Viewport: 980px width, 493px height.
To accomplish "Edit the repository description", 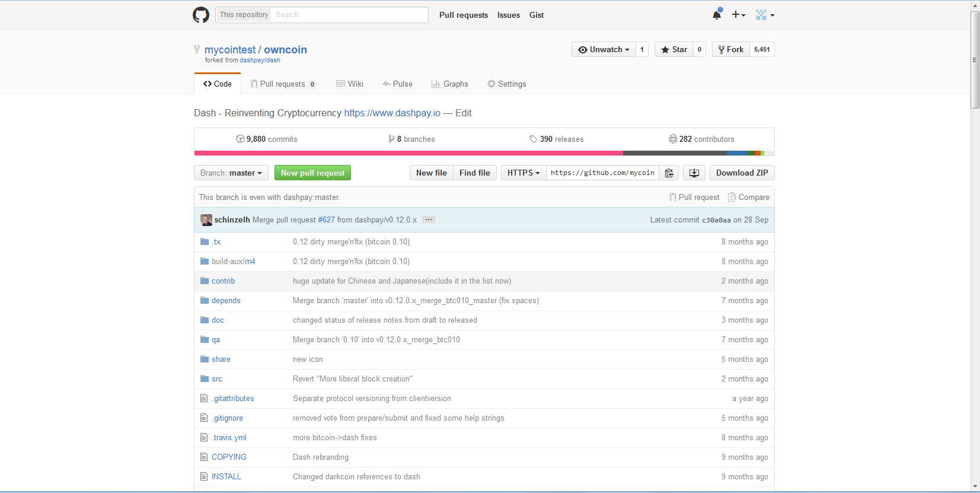I will pyautogui.click(x=464, y=113).
